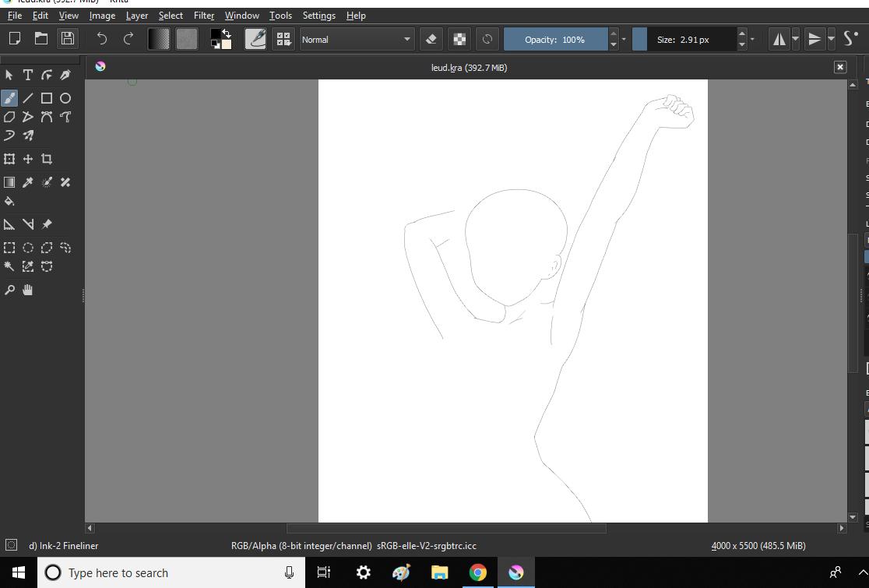Activate the Zoom tool

[x=9, y=290]
